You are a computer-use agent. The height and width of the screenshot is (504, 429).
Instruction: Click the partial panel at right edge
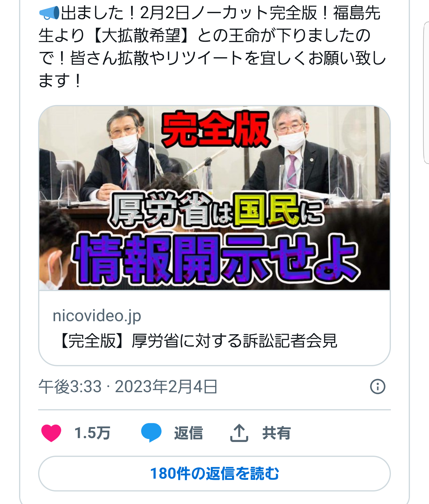tap(426, 92)
